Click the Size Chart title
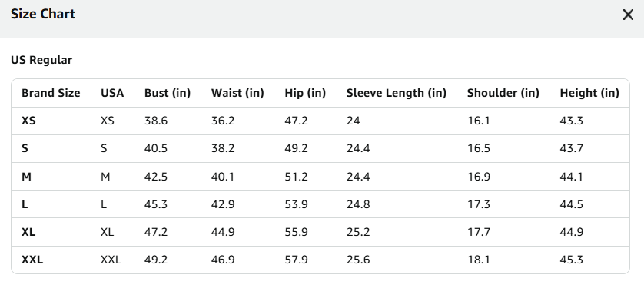Screen dimensions: 644x285 pyautogui.click(x=43, y=14)
